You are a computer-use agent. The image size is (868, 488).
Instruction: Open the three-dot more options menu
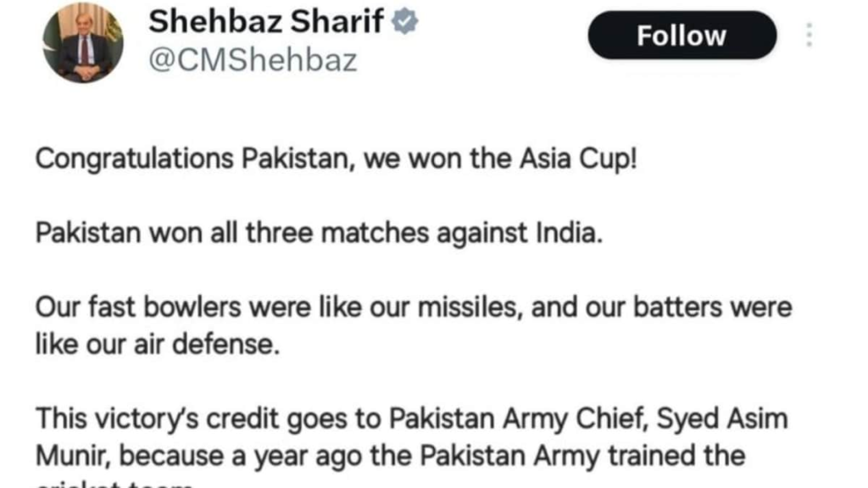(x=810, y=35)
